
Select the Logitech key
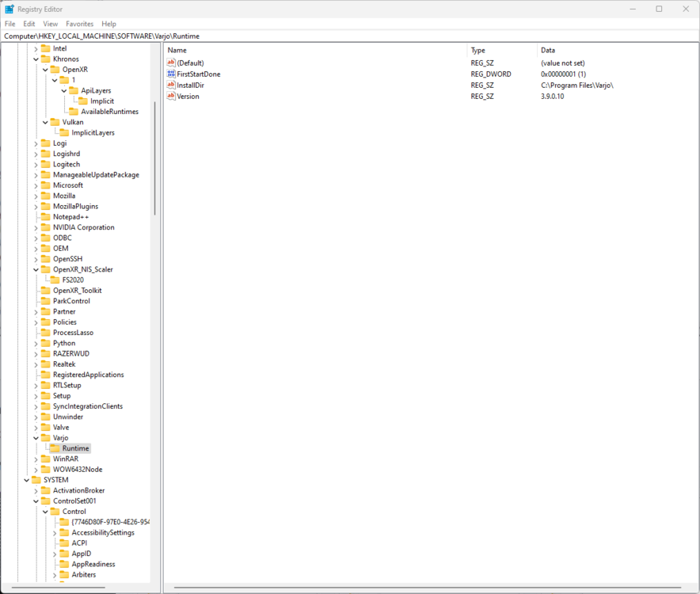67,165
